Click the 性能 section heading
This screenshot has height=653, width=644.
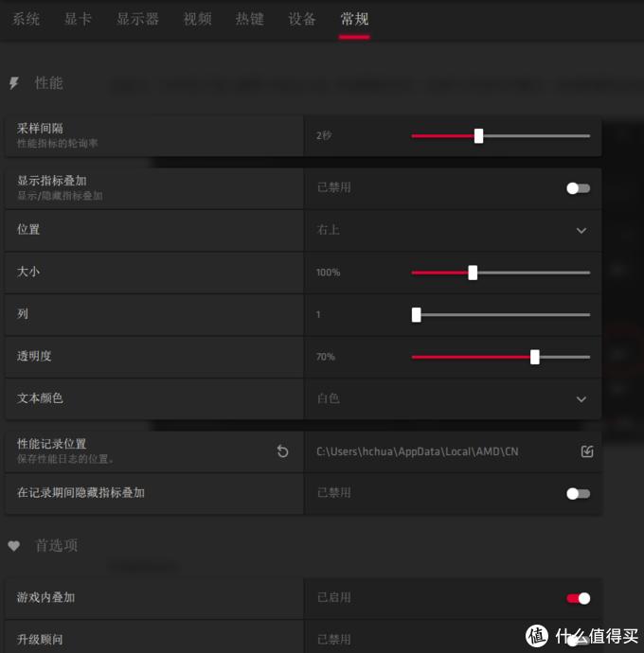48,83
